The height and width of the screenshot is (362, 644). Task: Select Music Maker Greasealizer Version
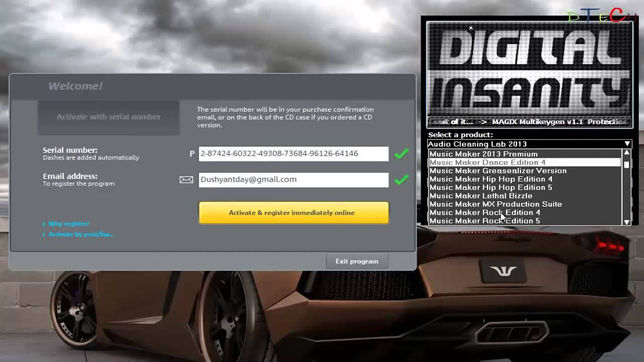point(524,171)
